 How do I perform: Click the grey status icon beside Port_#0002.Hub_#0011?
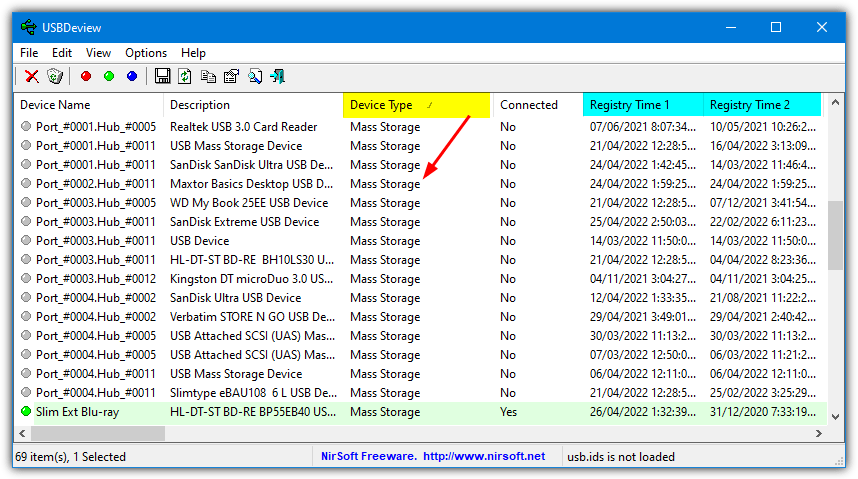tap(26, 183)
